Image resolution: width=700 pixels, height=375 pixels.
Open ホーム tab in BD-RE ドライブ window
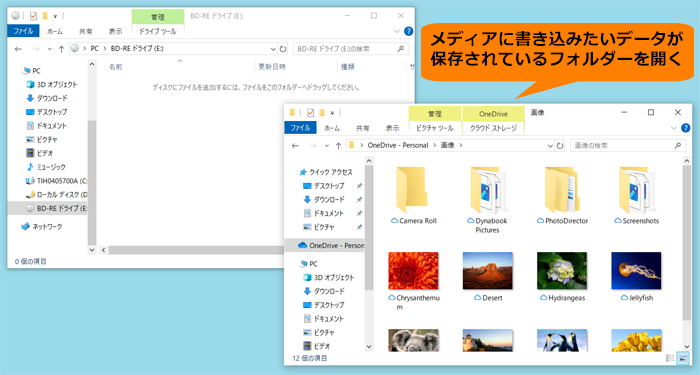click(x=55, y=31)
